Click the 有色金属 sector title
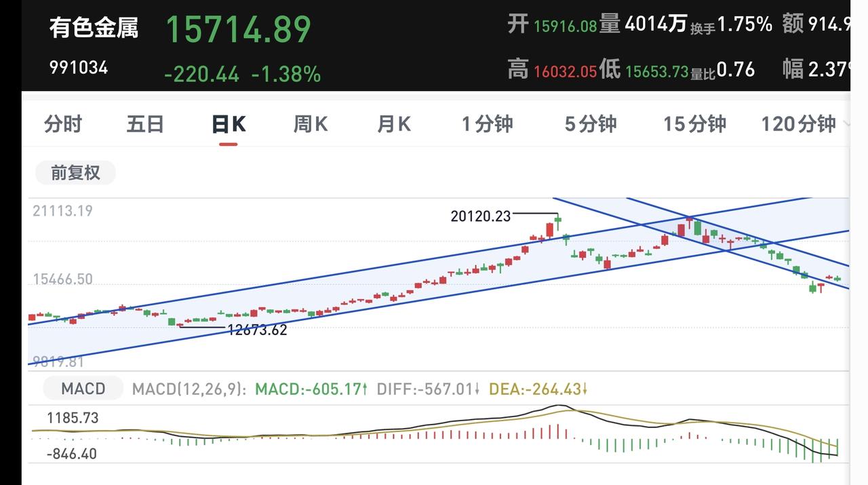 [x=94, y=28]
